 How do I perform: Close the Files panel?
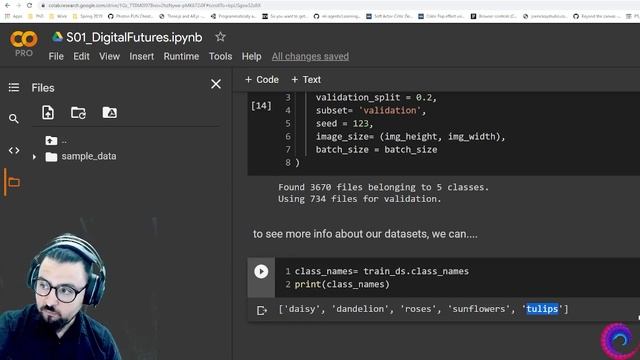tap(216, 84)
